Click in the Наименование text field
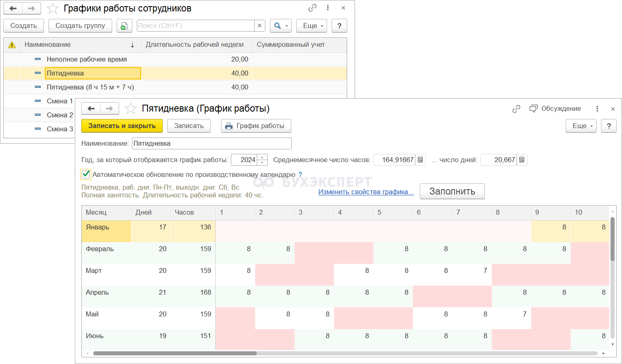This screenshot has height=364, width=622. point(211,144)
